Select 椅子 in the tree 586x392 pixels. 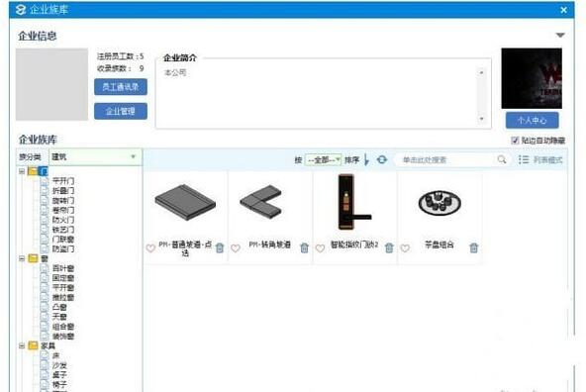coord(59,384)
